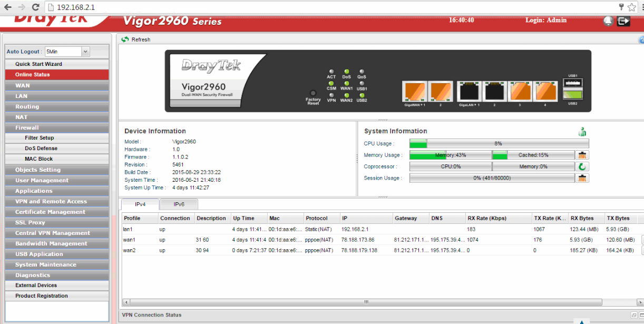
Task: Click the GigaWAN 1 port on device image
Action: tap(413, 92)
